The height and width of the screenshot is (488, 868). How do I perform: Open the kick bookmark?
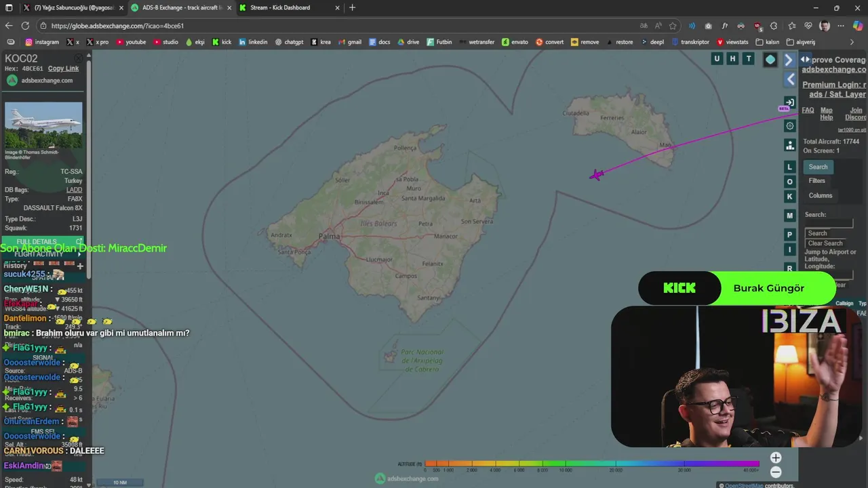click(x=222, y=42)
